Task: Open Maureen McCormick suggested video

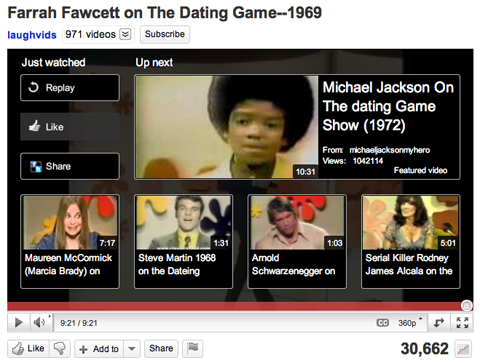Action: coord(70,241)
